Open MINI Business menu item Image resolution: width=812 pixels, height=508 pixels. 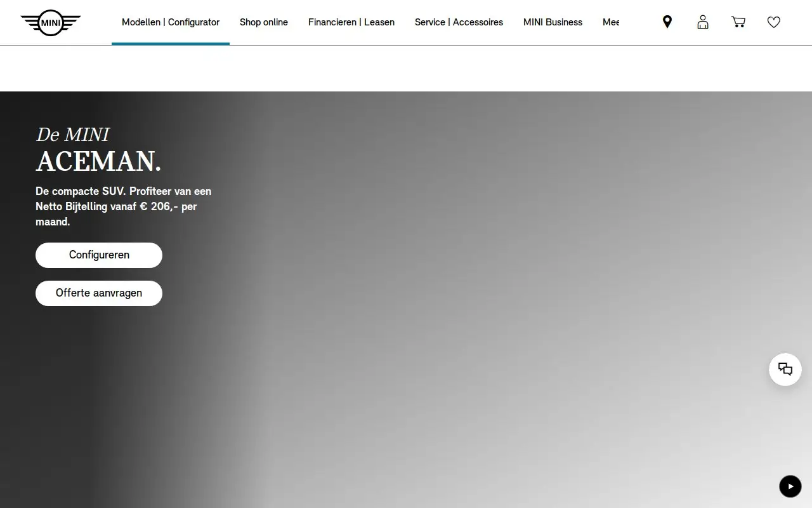553,22
